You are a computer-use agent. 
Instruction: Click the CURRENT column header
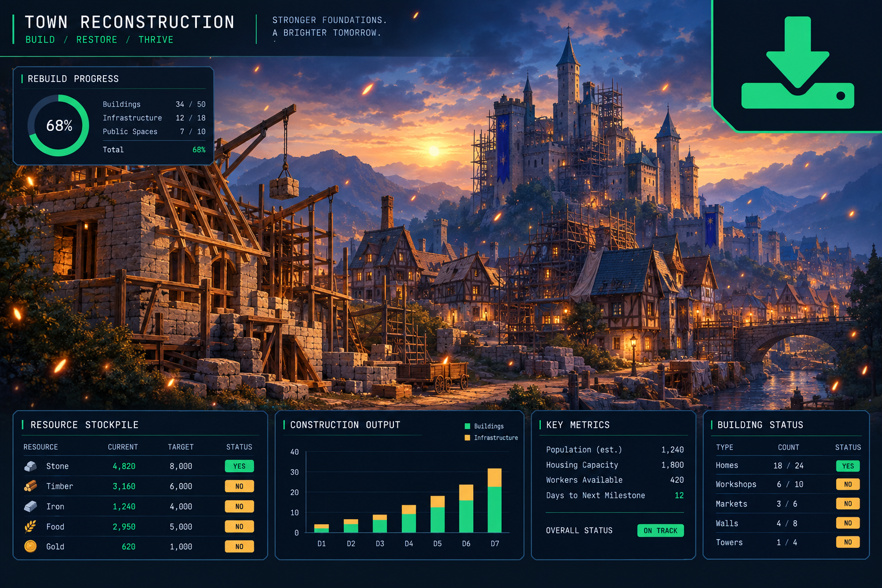point(123,447)
